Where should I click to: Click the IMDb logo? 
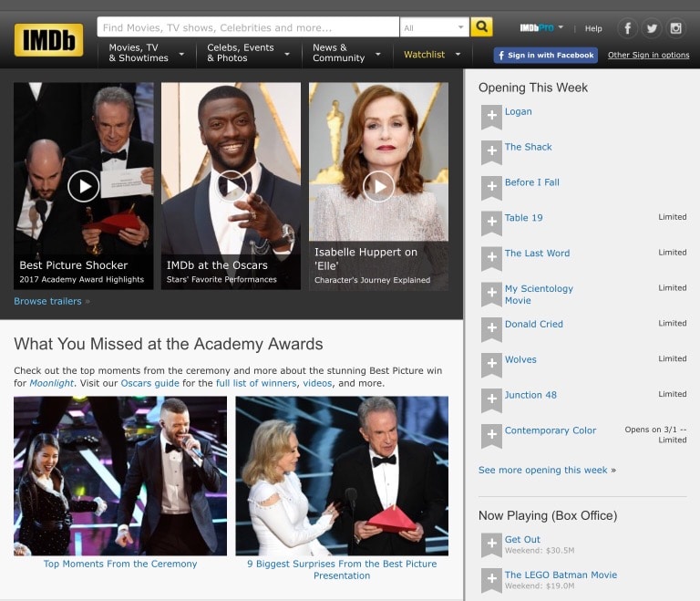point(48,40)
